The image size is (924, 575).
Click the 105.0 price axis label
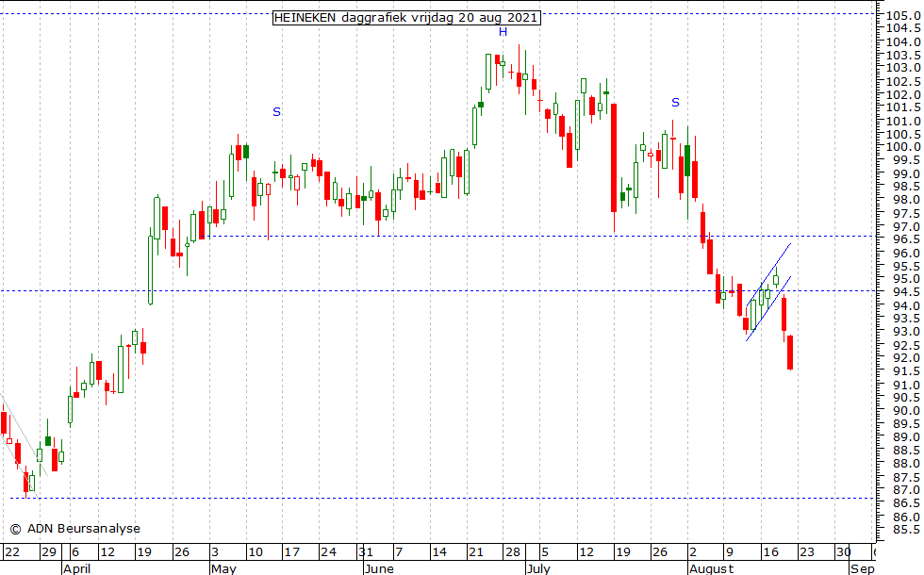coord(903,15)
